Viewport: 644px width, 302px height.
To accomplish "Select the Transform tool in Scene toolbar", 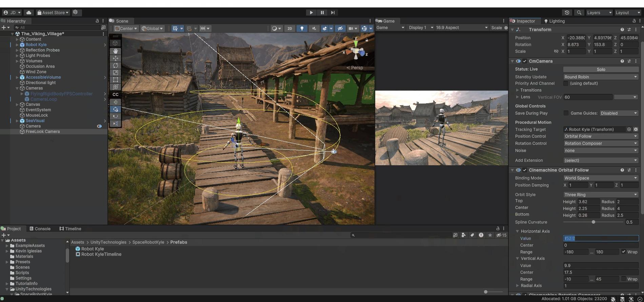I will [x=116, y=87].
